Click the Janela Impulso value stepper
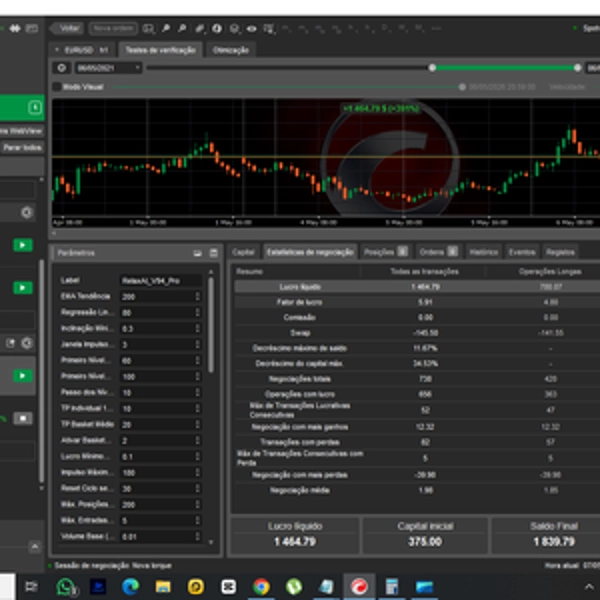The image size is (600, 600). pyautogui.click(x=197, y=345)
